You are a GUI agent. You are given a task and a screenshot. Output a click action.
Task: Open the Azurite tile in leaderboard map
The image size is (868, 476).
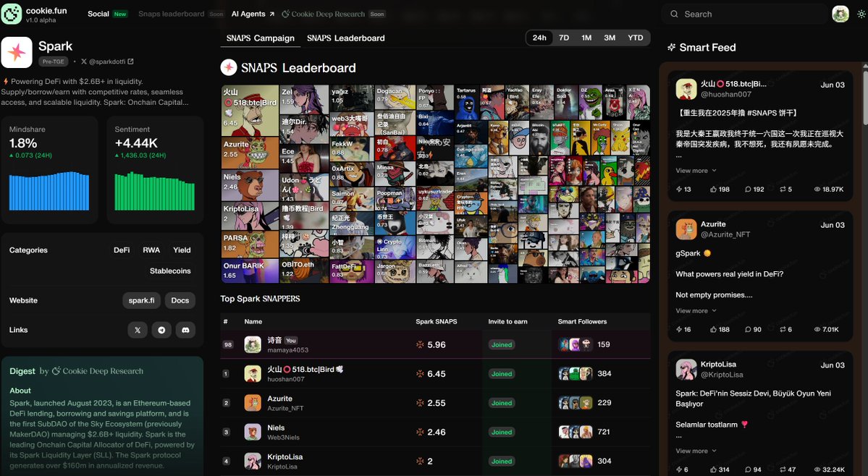250,153
